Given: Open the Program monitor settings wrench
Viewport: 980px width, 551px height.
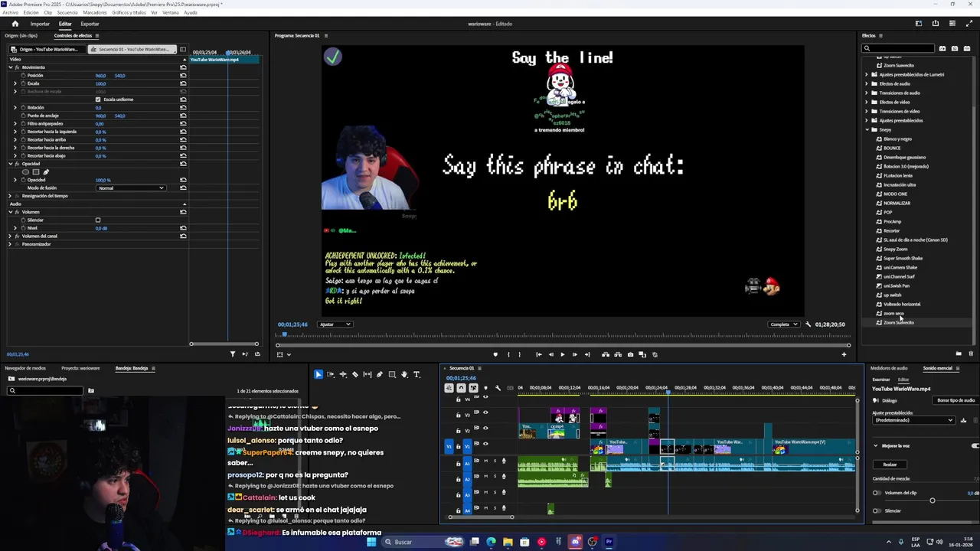Looking at the screenshot, I should click(x=808, y=324).
